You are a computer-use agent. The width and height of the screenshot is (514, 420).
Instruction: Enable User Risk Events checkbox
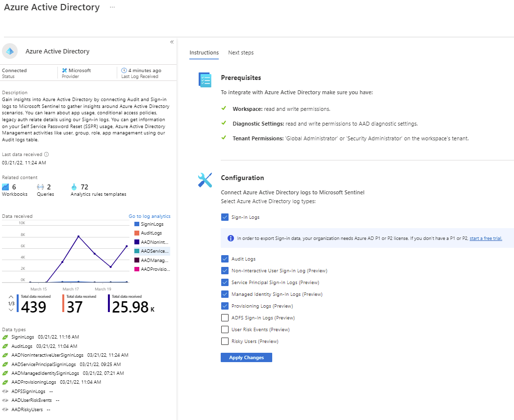[225, 330]
